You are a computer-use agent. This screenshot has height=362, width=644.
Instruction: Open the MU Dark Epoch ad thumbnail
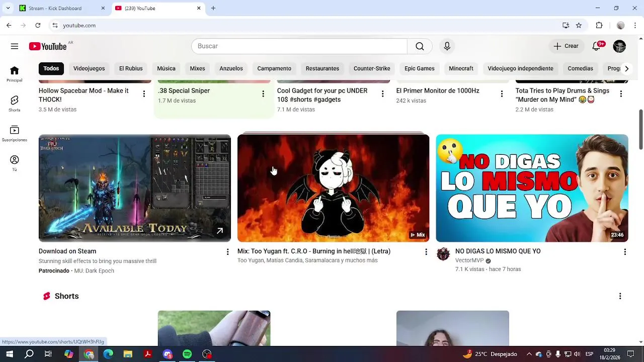pyautogui.click(x=135, y=188)
